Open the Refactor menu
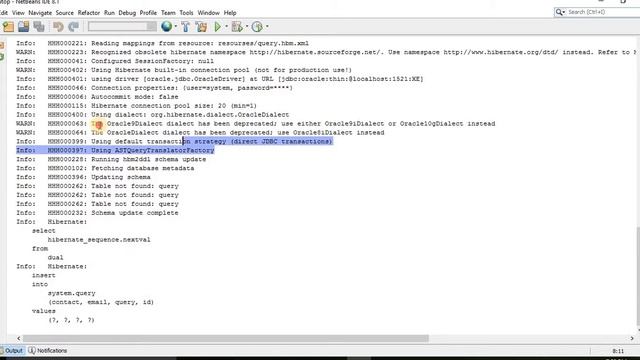Screen dimensions: 640x360 pos(89,13)
